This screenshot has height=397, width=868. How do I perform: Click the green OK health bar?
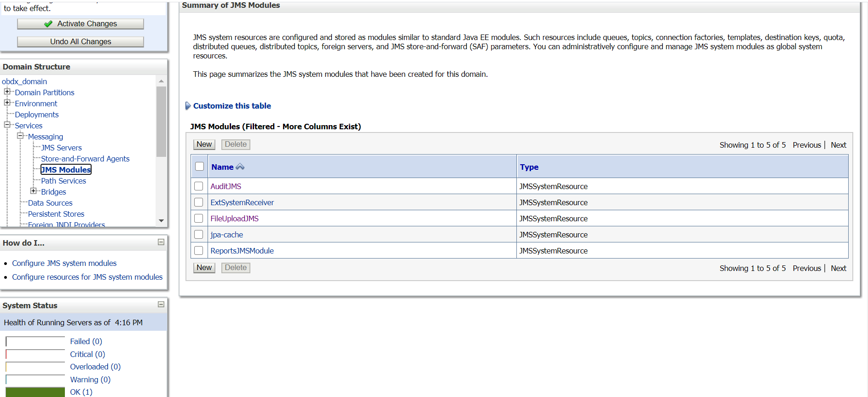point(35,392)
